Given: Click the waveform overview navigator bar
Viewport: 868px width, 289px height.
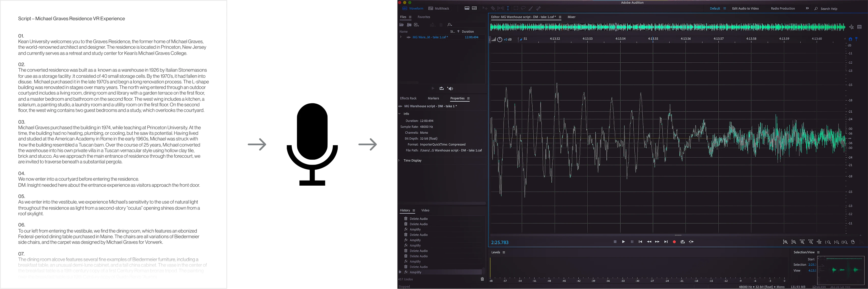Looking at the screenshot, I should tap(667, 27).
